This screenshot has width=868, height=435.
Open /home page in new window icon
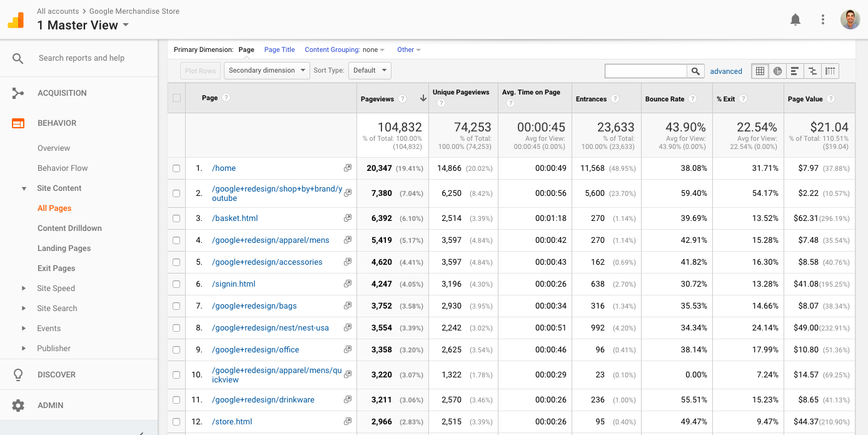point(348,168)
